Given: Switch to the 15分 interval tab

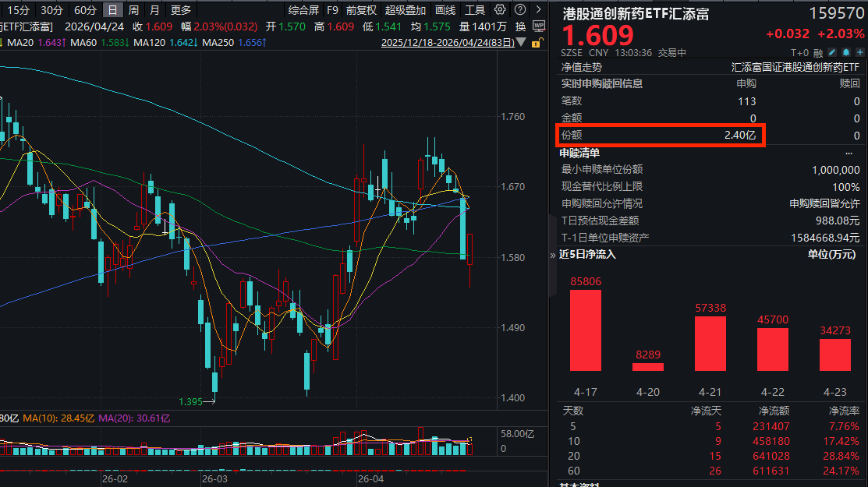Looking at the screenshot, I should coord(17,10).
